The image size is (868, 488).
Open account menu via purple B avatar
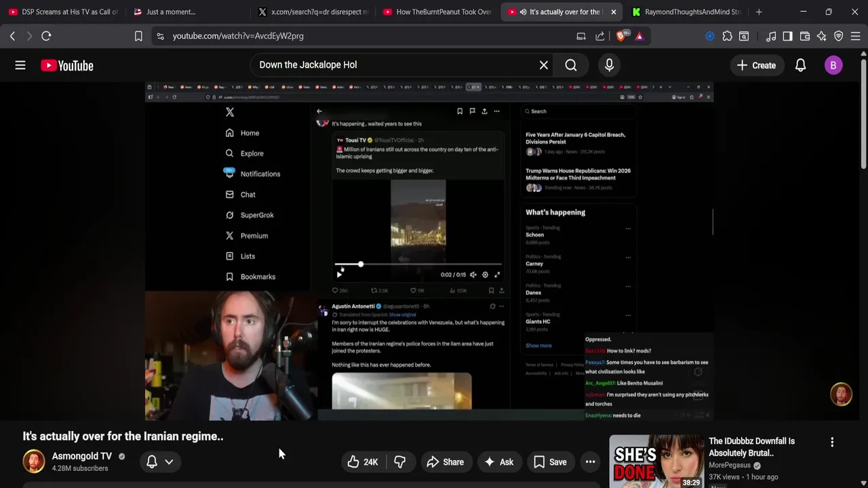click(x=833, y=65)
